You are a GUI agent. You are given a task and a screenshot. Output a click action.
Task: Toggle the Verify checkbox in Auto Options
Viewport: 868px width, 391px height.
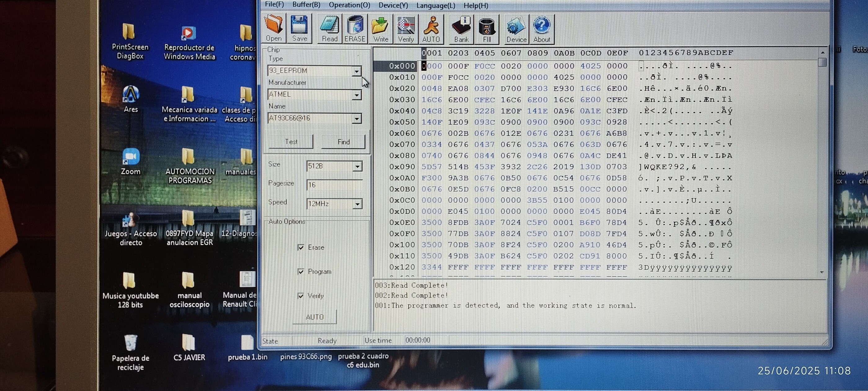[x=301, y=296]
